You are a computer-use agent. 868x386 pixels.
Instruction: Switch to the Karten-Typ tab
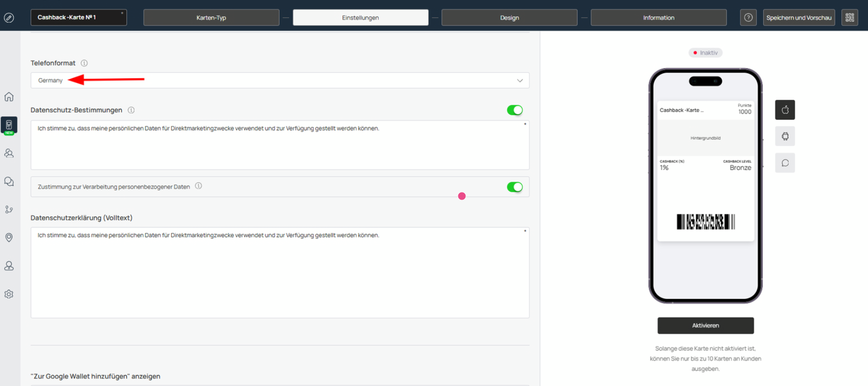(211, 17)
